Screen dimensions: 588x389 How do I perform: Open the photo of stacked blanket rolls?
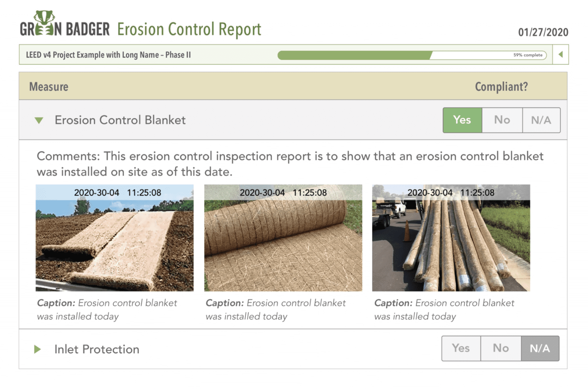[x=451, y=238]
